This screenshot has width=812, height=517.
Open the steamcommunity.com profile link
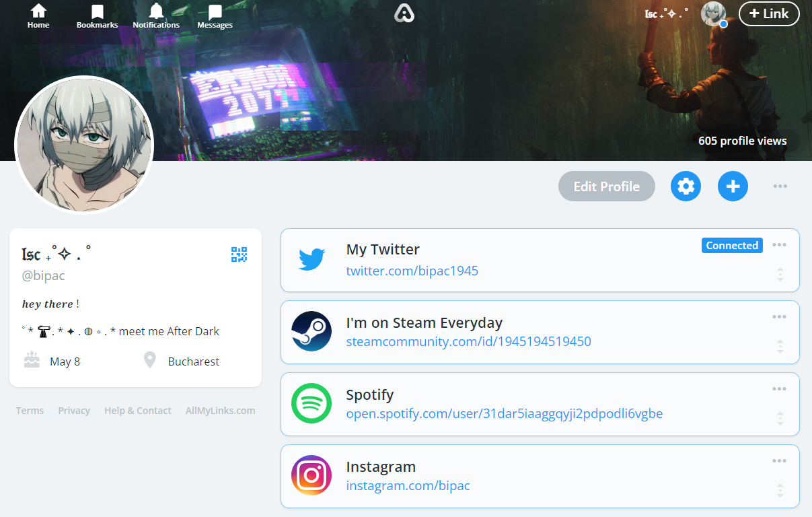468,341
